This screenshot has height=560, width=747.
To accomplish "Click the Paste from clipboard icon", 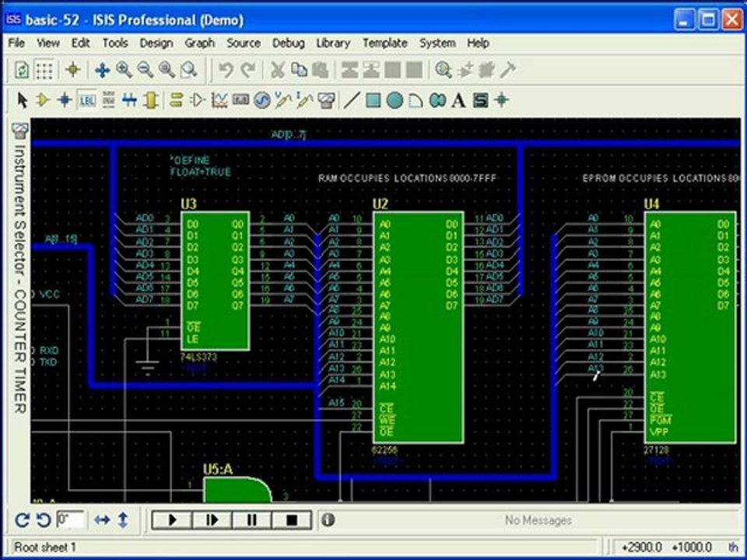I will 321,70.
